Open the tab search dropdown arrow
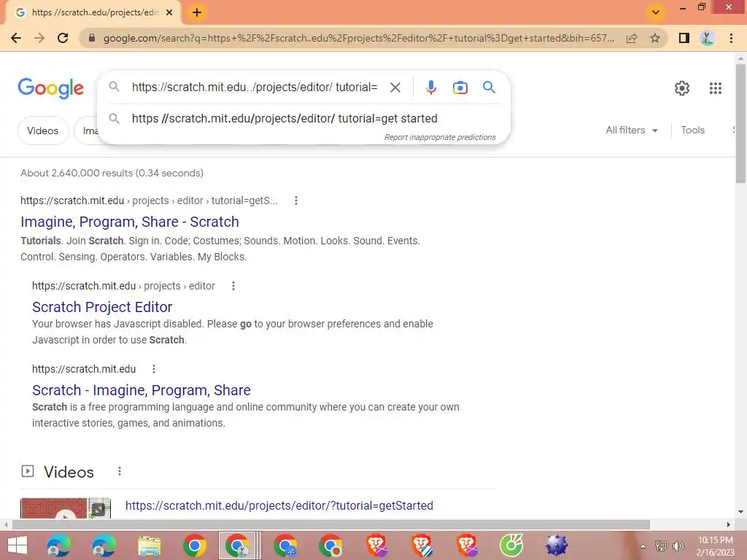Viewport: 747px width, 560px height. point(656,12)
